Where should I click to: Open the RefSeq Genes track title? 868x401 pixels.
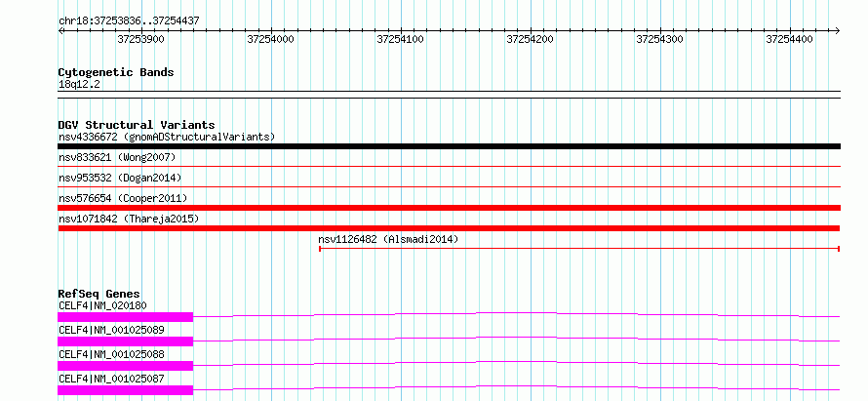[x=99, y=294]
